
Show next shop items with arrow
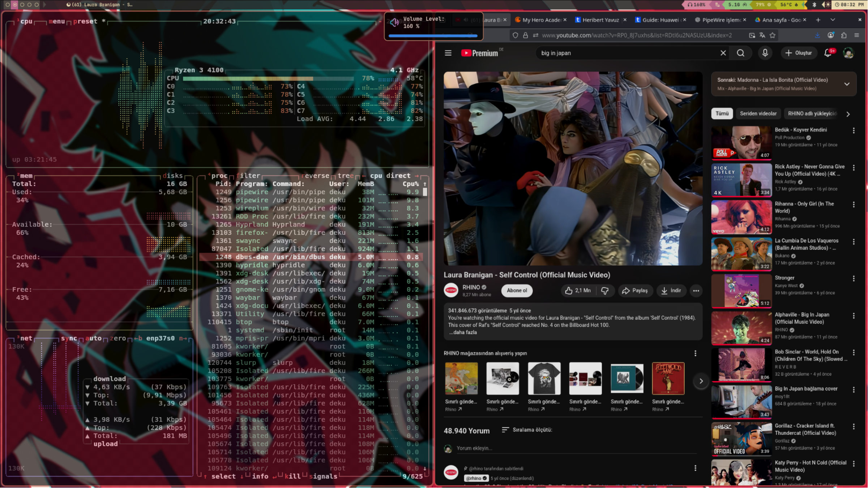point(701,381)
